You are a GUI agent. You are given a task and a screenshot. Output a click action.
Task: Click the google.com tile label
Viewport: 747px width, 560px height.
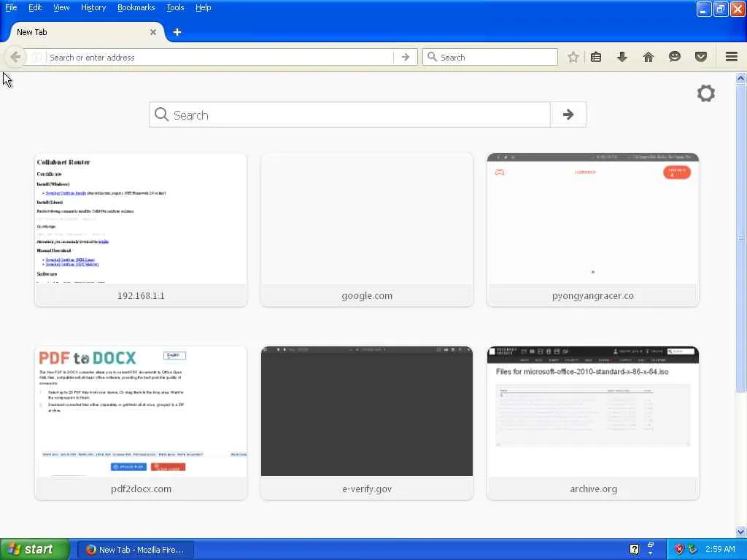pyautogui.click(x=367, y=296)
